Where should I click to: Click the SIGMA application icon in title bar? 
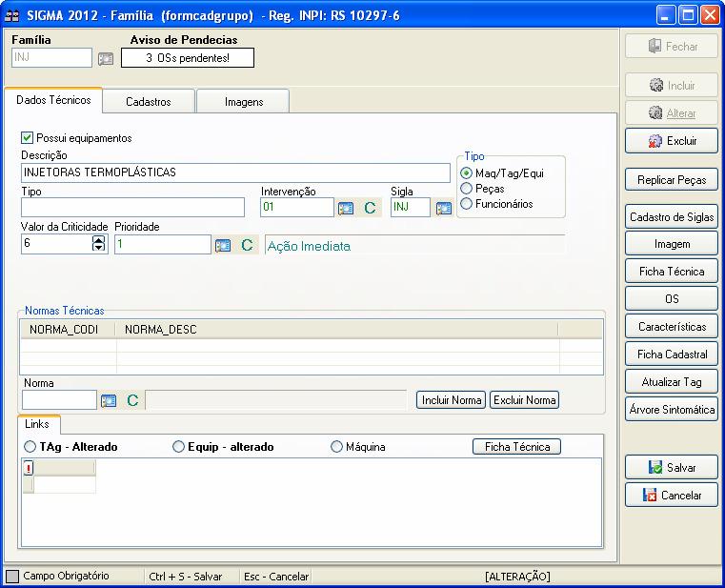[11, 15]
